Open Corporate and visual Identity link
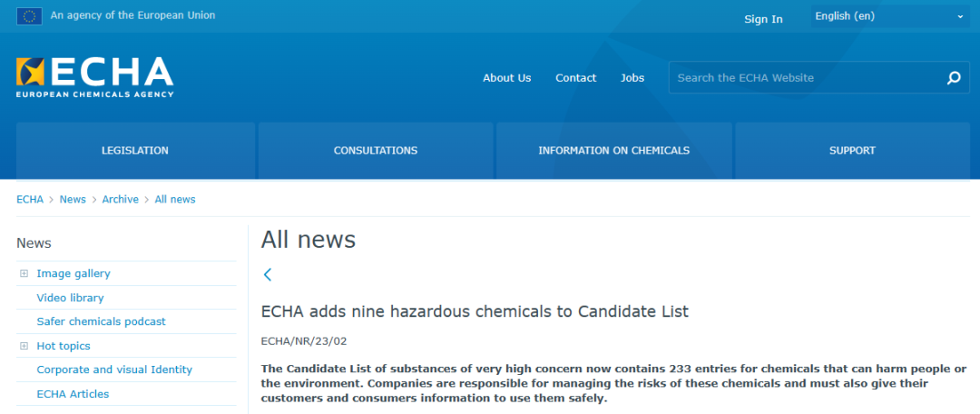 click(114, 370)
